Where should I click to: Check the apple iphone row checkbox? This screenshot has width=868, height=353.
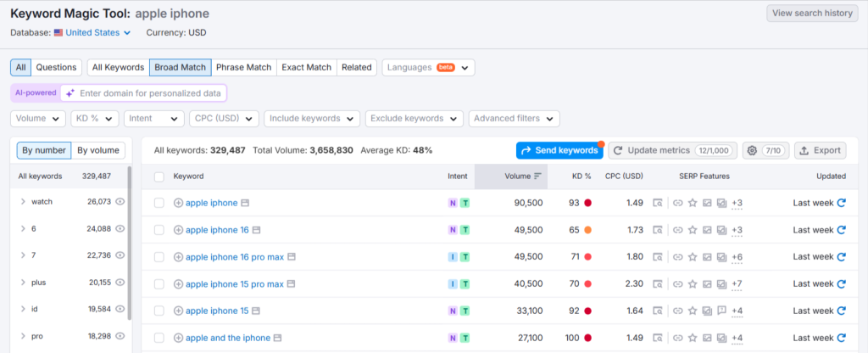coord(159,204)
